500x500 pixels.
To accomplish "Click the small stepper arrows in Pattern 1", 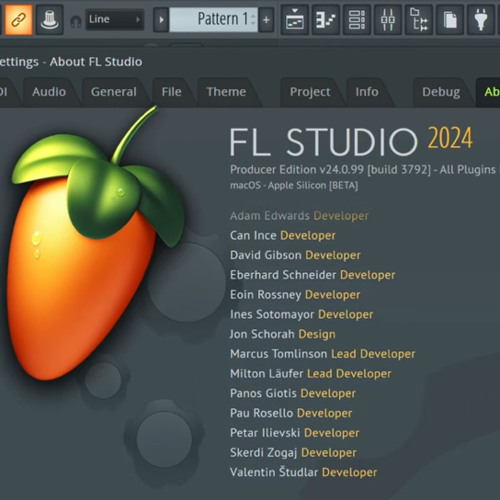I will click(253, 20).
